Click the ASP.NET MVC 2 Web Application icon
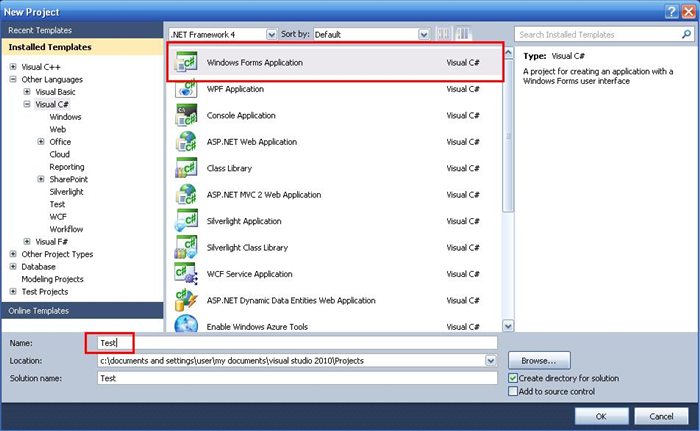Screen dimensions: 700x431 point(186,194)
